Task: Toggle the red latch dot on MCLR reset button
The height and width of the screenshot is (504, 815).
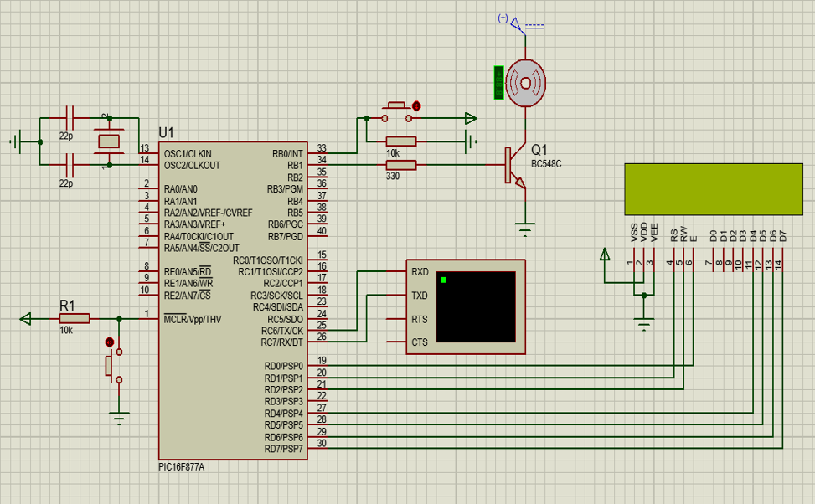Action: pyautogui.click(x=109, y=342)
